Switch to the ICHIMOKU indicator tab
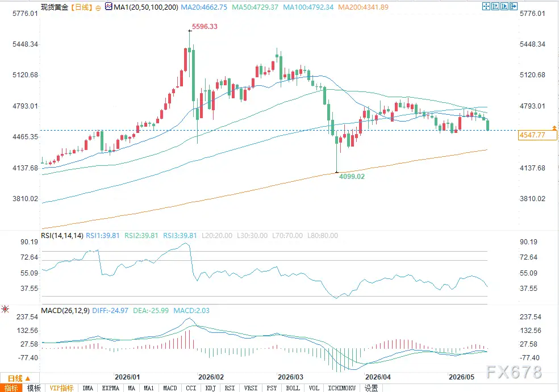The height and width of the screenshot is (392, 559). pos(342,387)
